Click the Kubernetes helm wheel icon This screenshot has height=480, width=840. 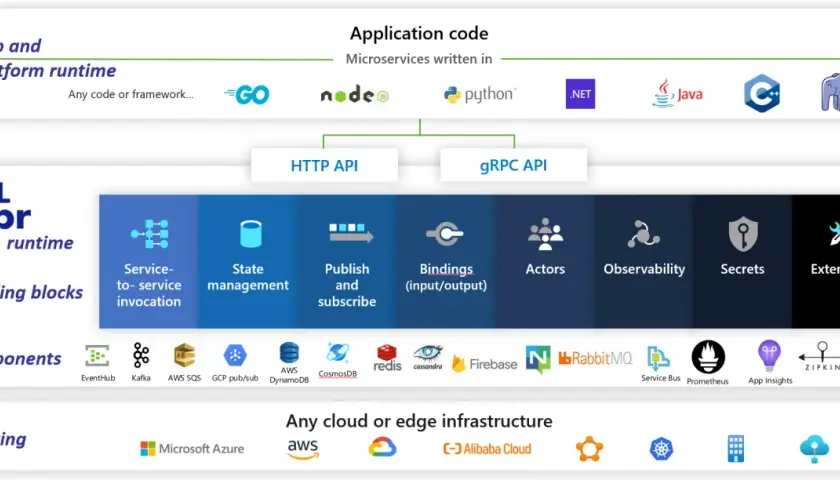(661, 448)
